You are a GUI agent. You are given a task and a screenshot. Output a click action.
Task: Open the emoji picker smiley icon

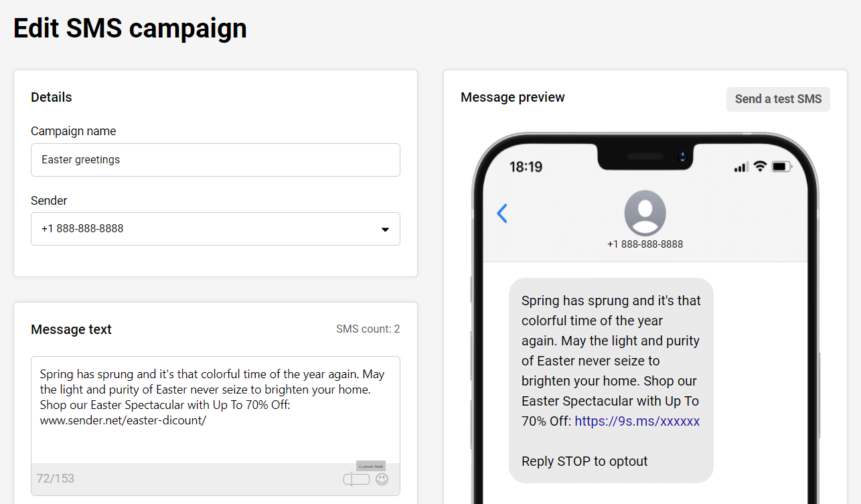[x=382, y=479]
